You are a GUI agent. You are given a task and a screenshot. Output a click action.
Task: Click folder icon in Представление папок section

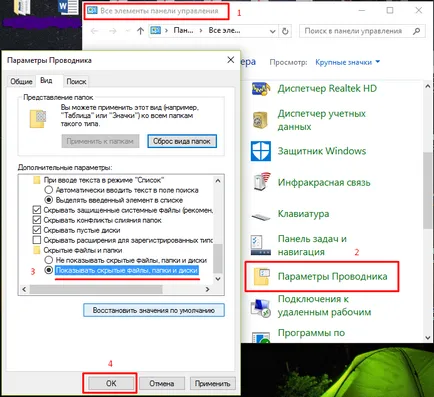coord(38,119)
